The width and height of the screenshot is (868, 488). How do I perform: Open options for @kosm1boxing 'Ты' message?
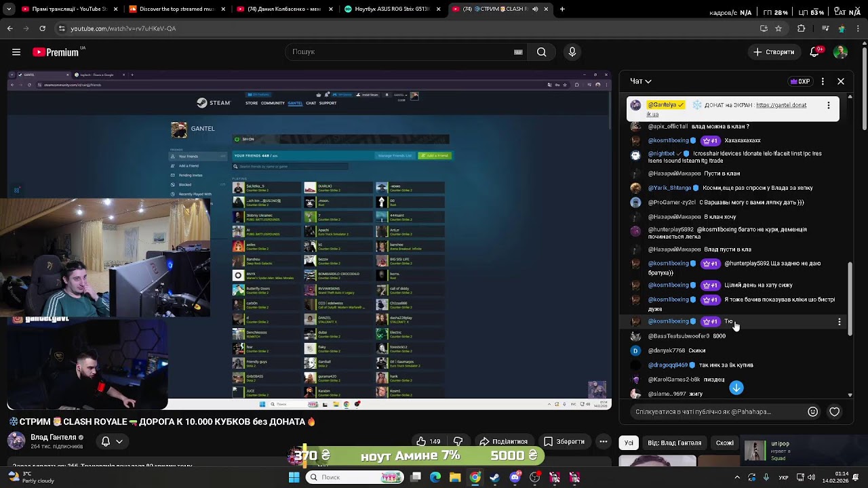tap(840, 322)
